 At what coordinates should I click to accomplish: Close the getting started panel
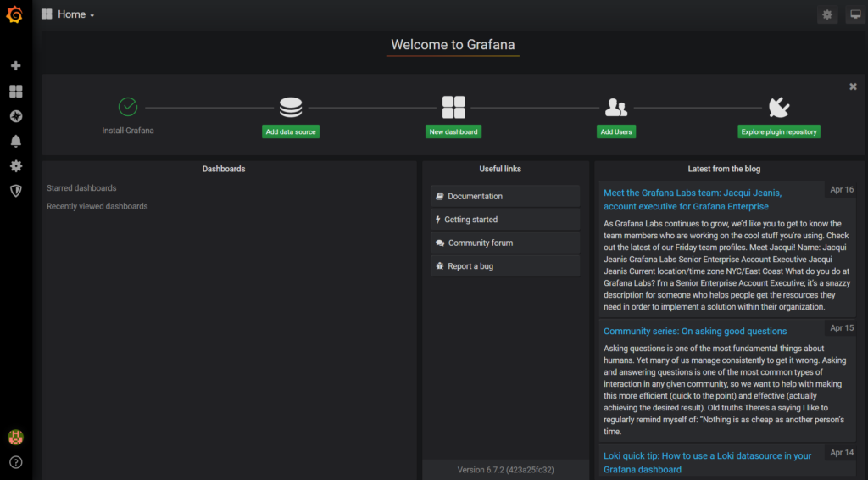853,87
